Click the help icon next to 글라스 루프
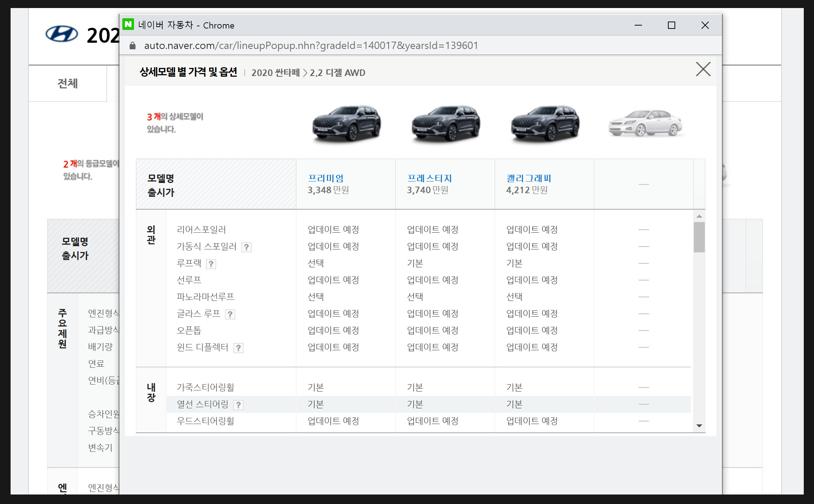Screen dimensions: 814x504 point(230,314)
